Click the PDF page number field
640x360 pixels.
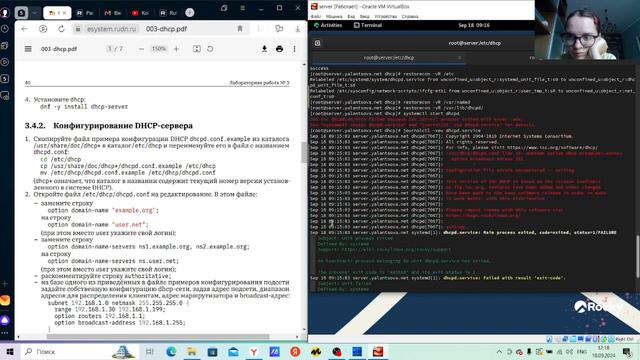[109, 49]
